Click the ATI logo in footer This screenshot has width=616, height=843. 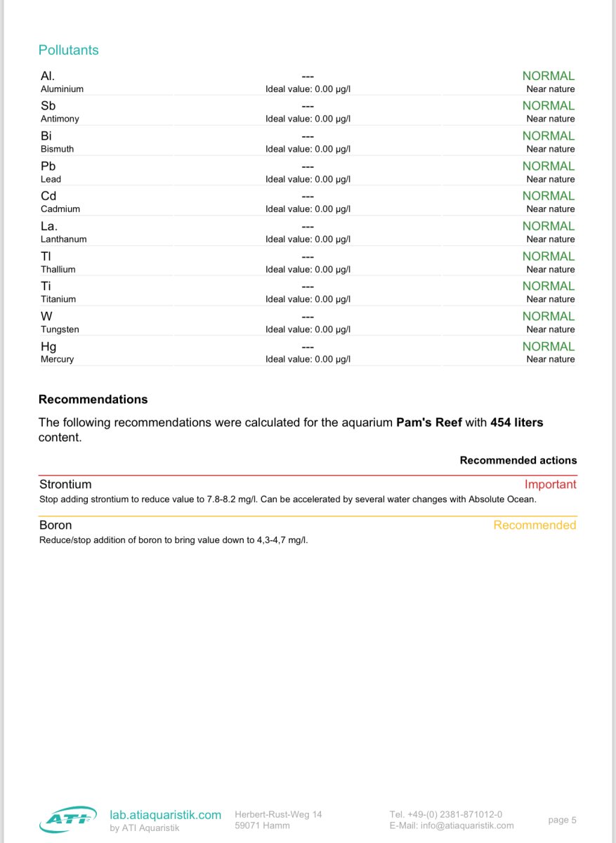68,820
